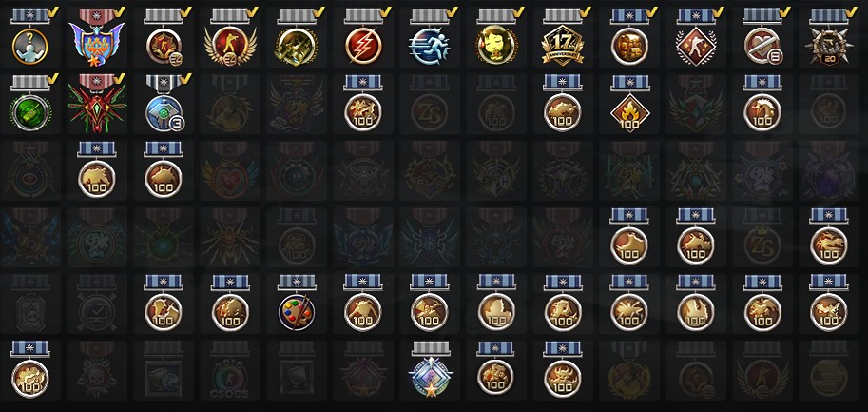Image resolution: width=868 pixels, height=412 pixels.
Task: Select the question mark person medal
Action: 30,38
